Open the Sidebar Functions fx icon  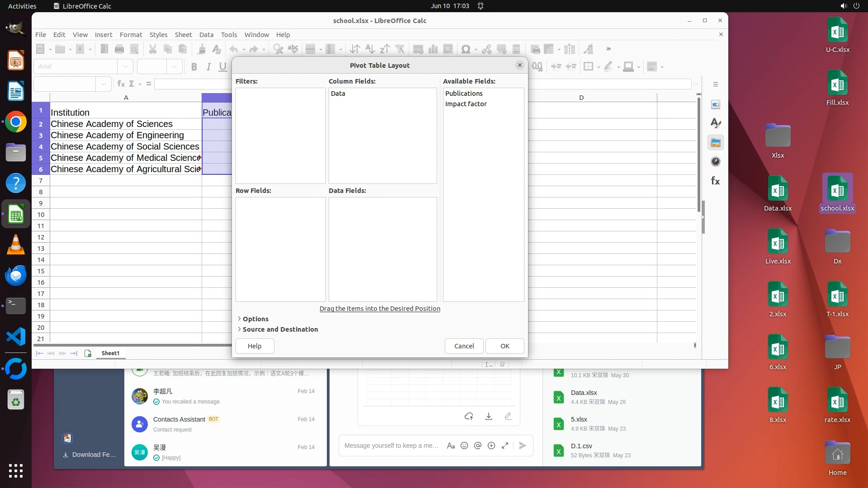715,181
